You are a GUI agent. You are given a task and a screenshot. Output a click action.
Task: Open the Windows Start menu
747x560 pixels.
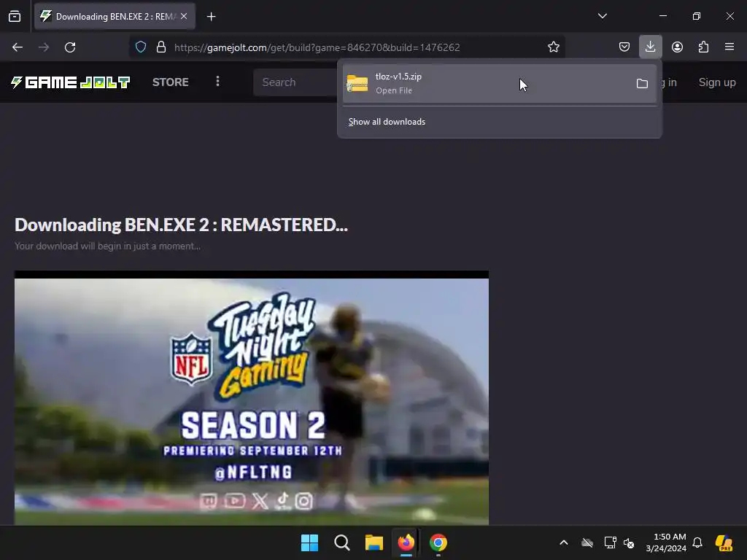(x=309, y=542)
